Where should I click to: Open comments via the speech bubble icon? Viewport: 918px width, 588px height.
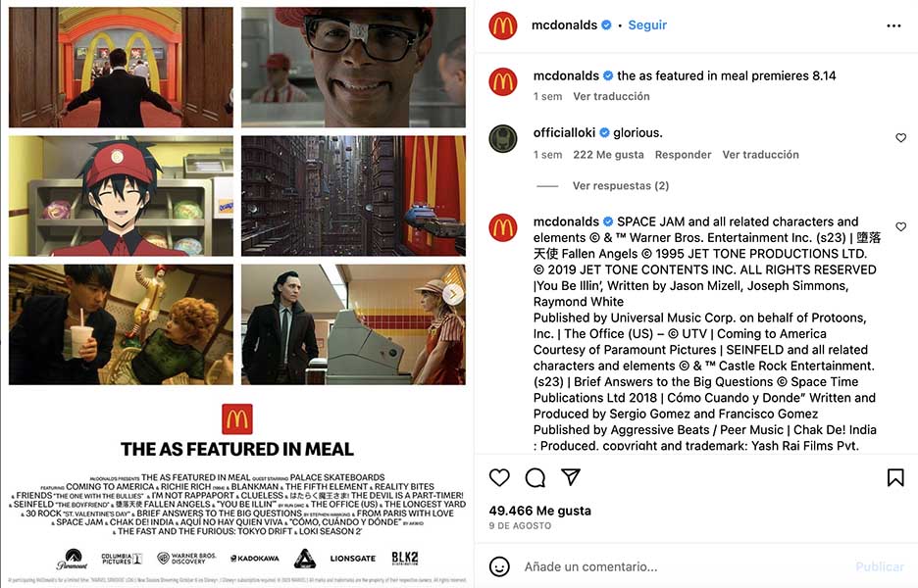coord(535,477)
